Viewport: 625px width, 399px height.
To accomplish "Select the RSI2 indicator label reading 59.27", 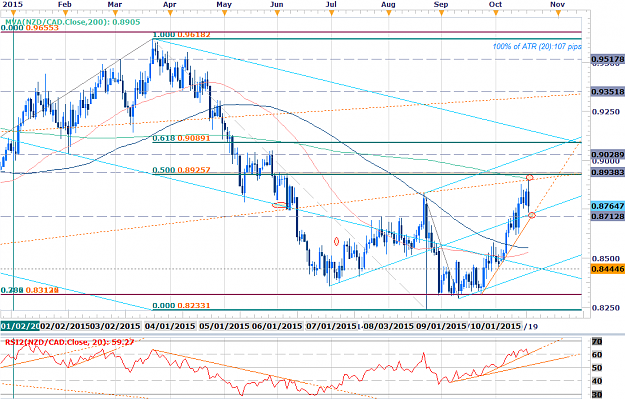I will (69, 342).
